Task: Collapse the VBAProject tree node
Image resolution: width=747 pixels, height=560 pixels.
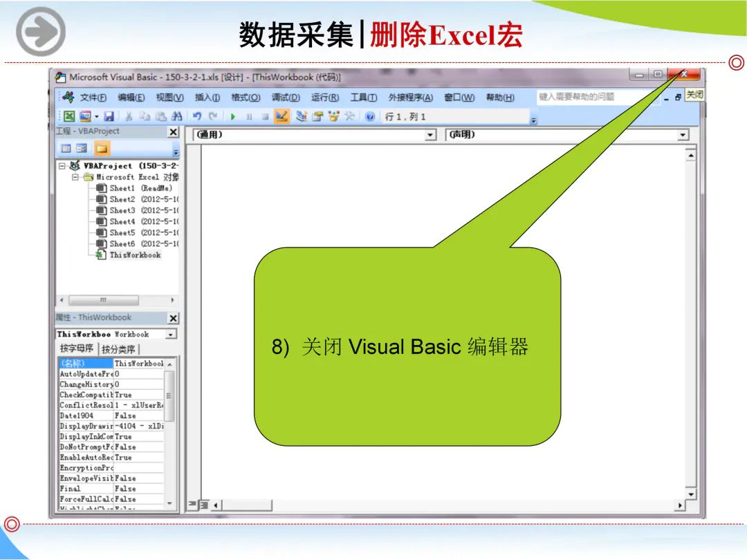Action: point(62,166)
